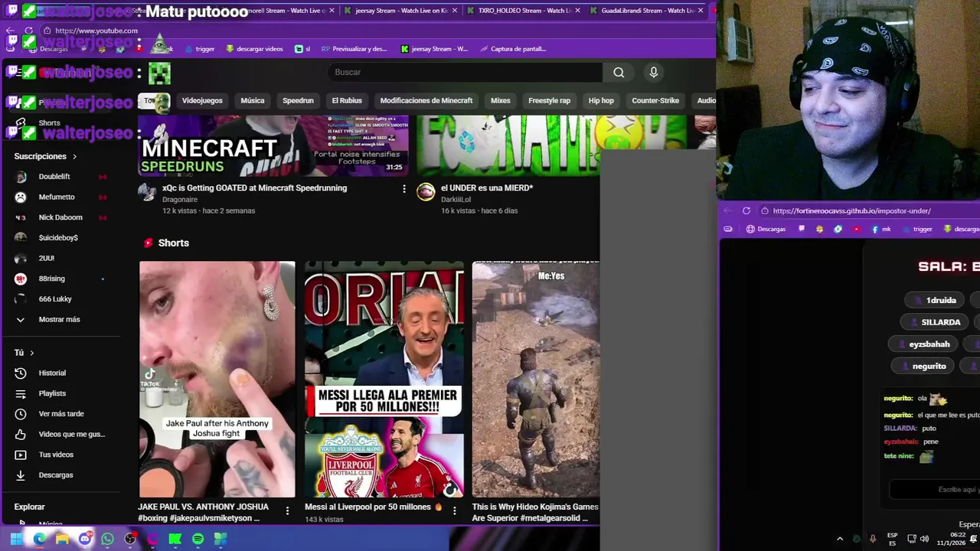
Task: Click player 1druida in the sala
Action: click(936, 301)
